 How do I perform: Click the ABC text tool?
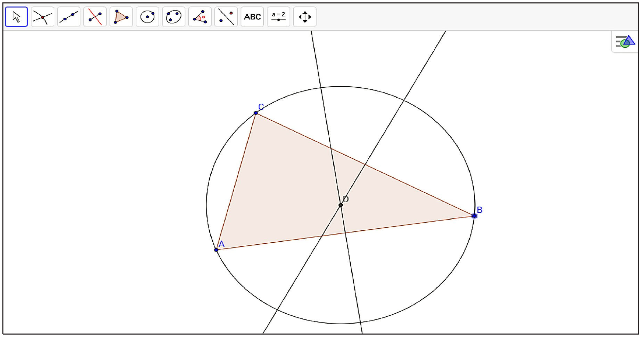coord(252,17)
